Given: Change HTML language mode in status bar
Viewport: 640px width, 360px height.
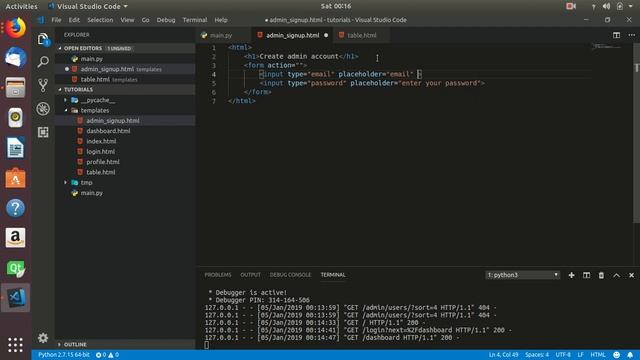Looking at the screenshot, I should 598,355.
